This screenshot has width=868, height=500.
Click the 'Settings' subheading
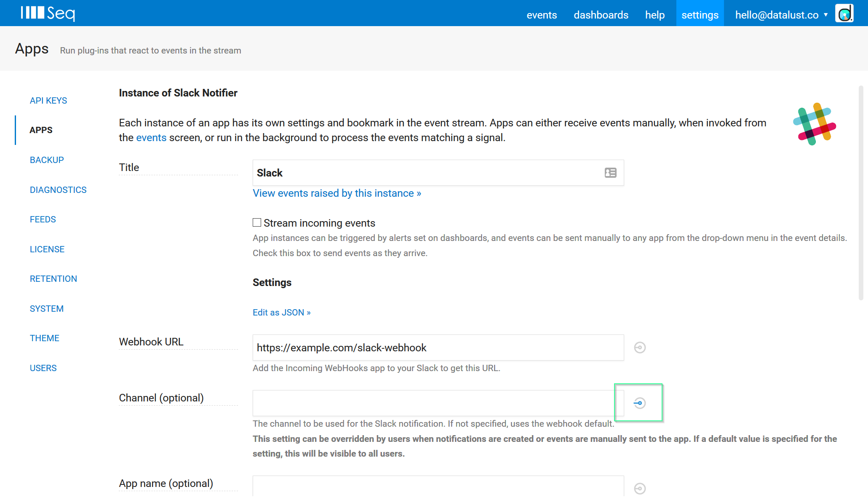coord(272,283)
